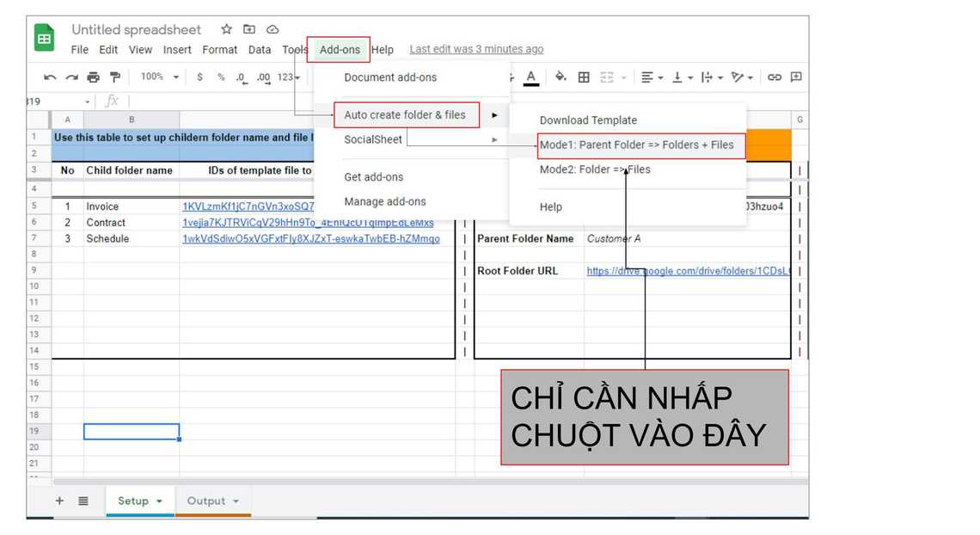
Task: Select the Paint format roller icon
Action: (114, 77)
